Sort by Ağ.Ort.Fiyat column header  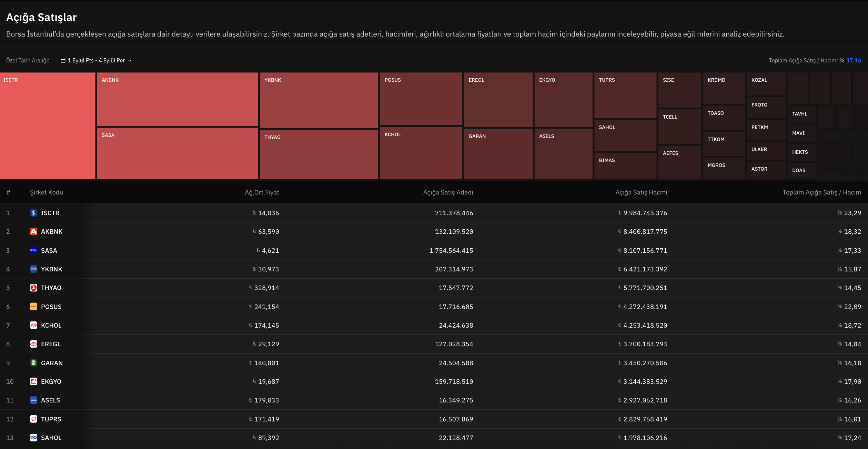click(262, 192)
